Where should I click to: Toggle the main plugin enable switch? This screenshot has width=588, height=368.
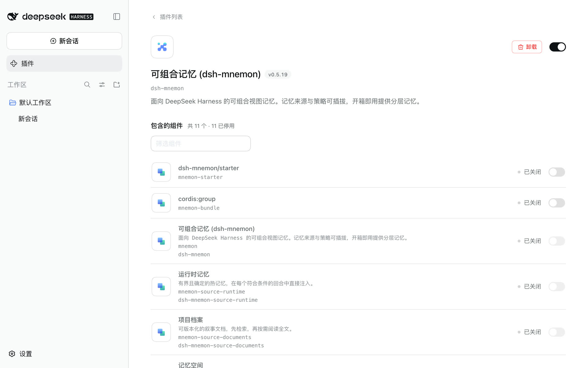pyautogui.click(x=557, y=47)
